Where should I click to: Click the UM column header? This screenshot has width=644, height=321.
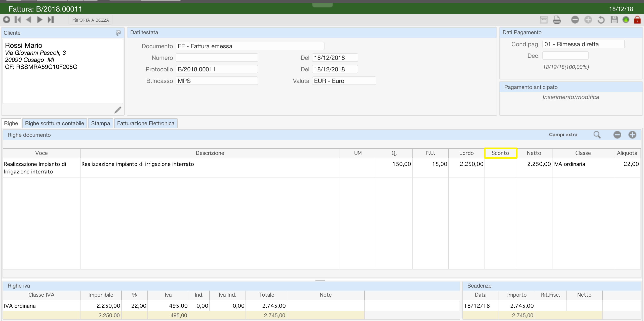(x=358, y=153)
